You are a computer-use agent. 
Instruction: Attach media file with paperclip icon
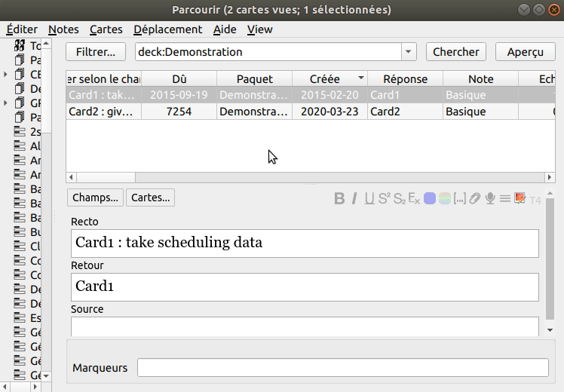(475, 198)
